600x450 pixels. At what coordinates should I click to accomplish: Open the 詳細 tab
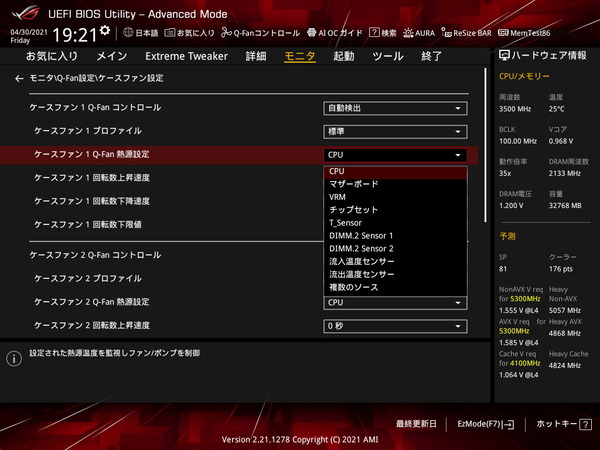point(256,56)
